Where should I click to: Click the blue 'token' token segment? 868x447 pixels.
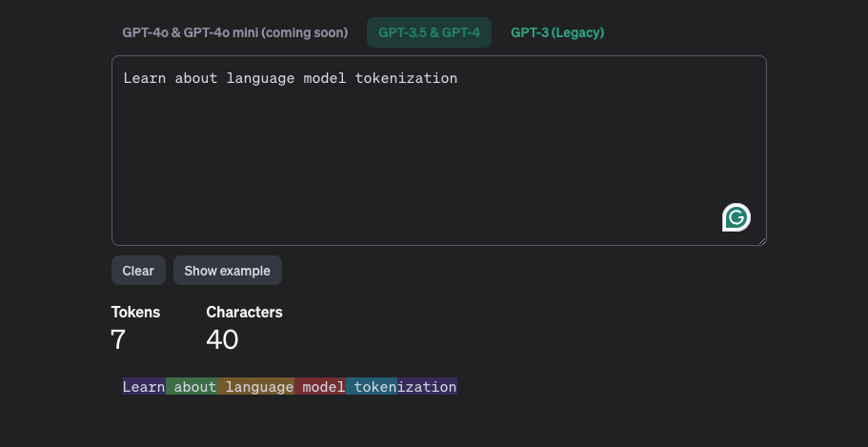[372, 387]
